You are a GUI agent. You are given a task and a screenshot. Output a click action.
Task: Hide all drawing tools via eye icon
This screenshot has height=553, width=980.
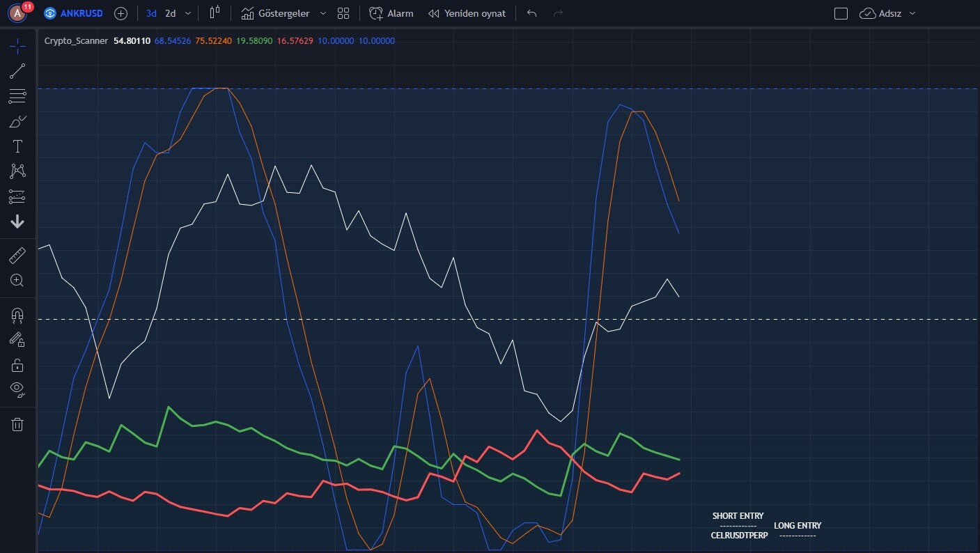click(x=17, y=389)
